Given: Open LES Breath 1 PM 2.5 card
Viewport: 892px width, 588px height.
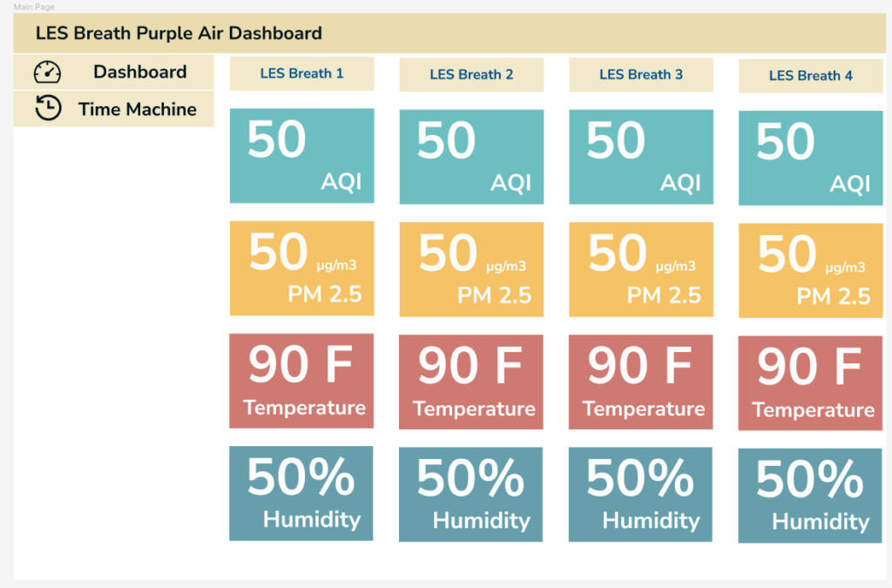Looking at the screenshot, I should (301, 268).
